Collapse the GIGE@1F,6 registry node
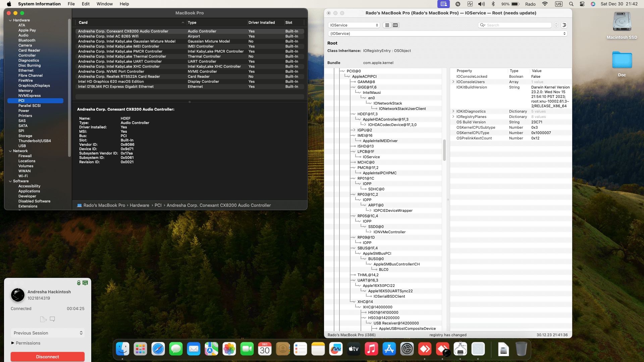644x362 pixels. coord(353,87)
